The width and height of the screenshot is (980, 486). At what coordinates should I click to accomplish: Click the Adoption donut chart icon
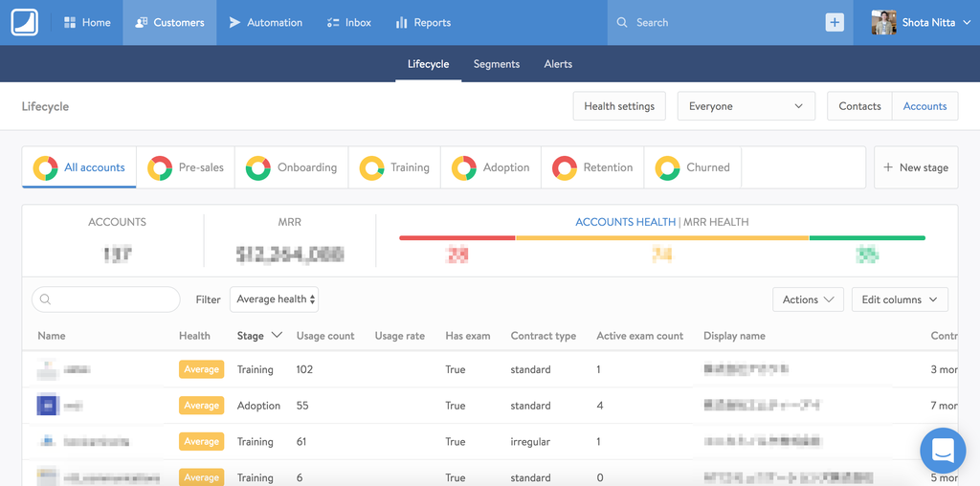point(464,167)
